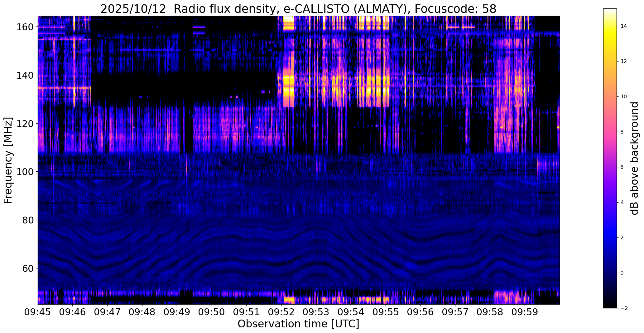Click the 'Observation time [UTC]' axis label
This screenshot has height=333, width=644.
[298, 324]
